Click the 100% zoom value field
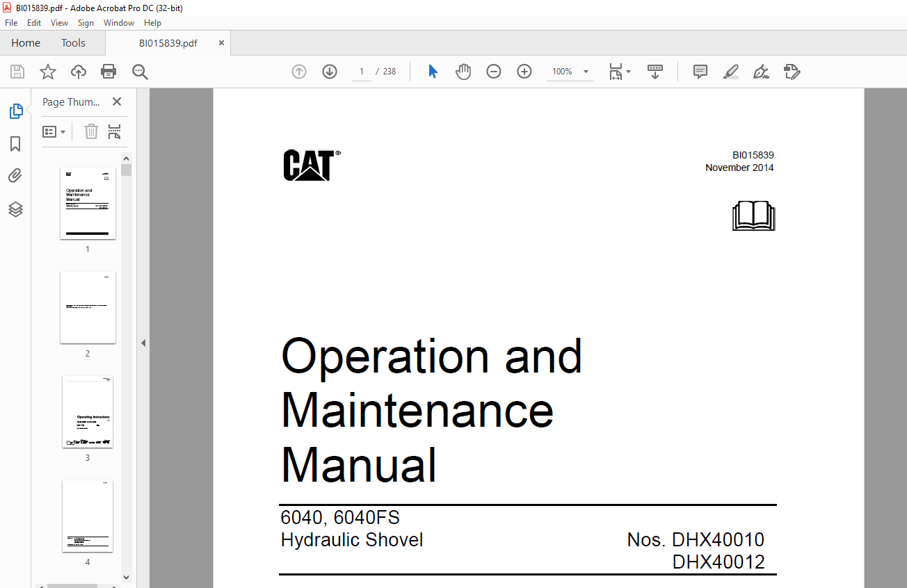The width and height of the screenshot is (907, 588). coord(562,72)
